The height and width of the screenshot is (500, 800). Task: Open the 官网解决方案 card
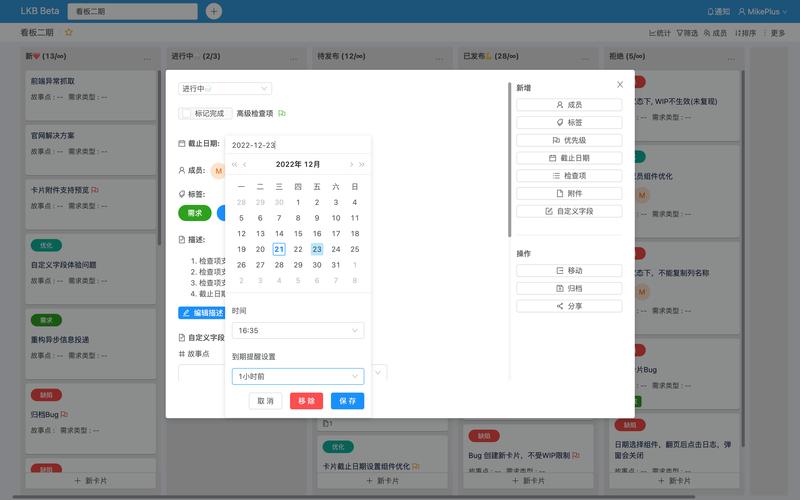click(x=91, y=149)
